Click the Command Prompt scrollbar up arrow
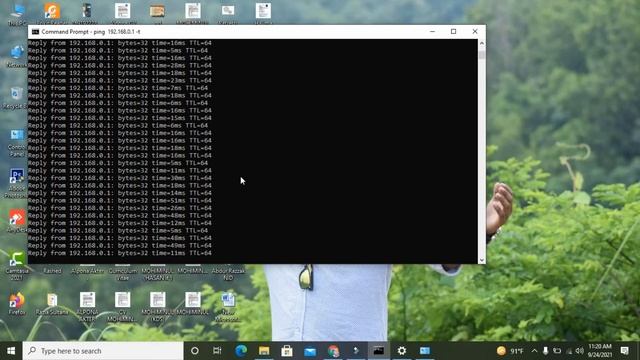Screen dimensions: 640x360 pyautogui.click(x=482, y=43)
